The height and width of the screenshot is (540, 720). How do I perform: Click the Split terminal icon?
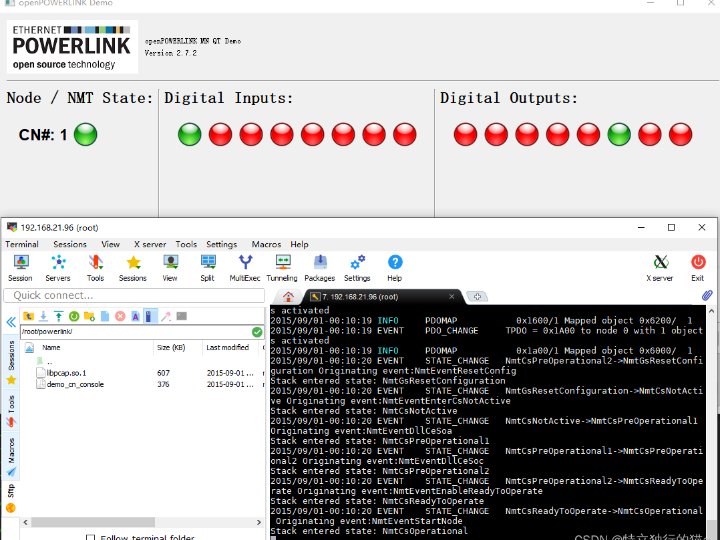pyautogui.click(x=207, y=265)
